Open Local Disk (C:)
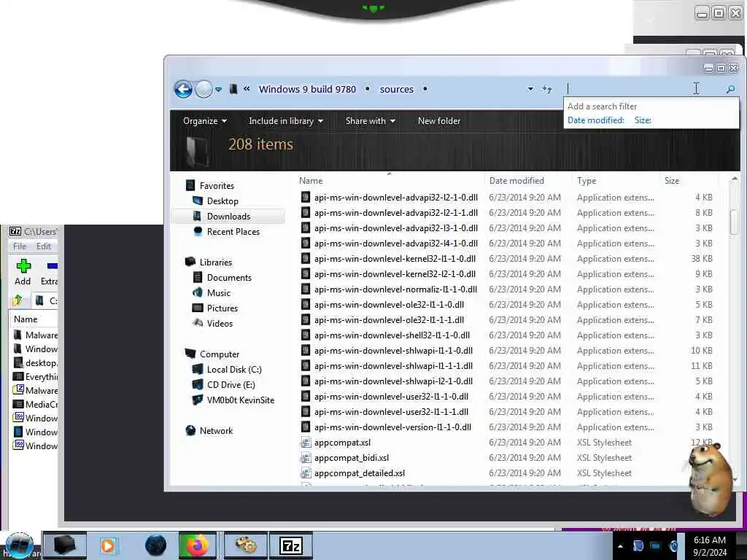Screen dimensions: 747x560 pos(234,369)
